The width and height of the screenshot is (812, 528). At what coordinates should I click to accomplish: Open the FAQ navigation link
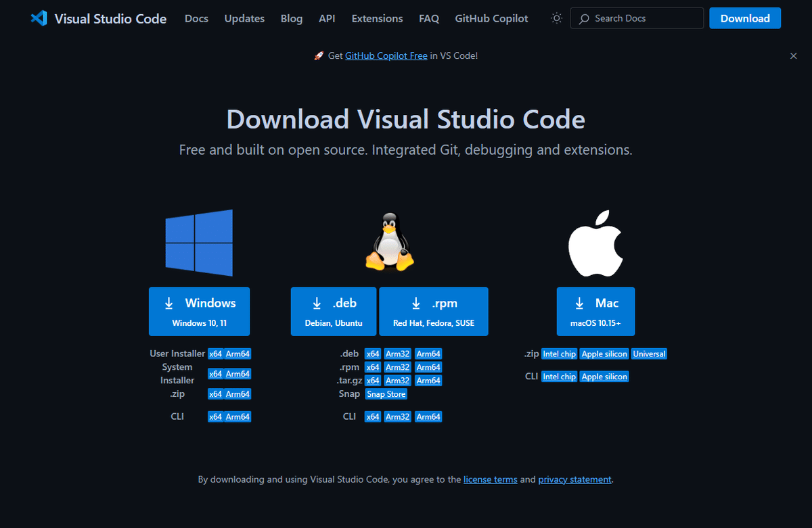tap(429, 19)
